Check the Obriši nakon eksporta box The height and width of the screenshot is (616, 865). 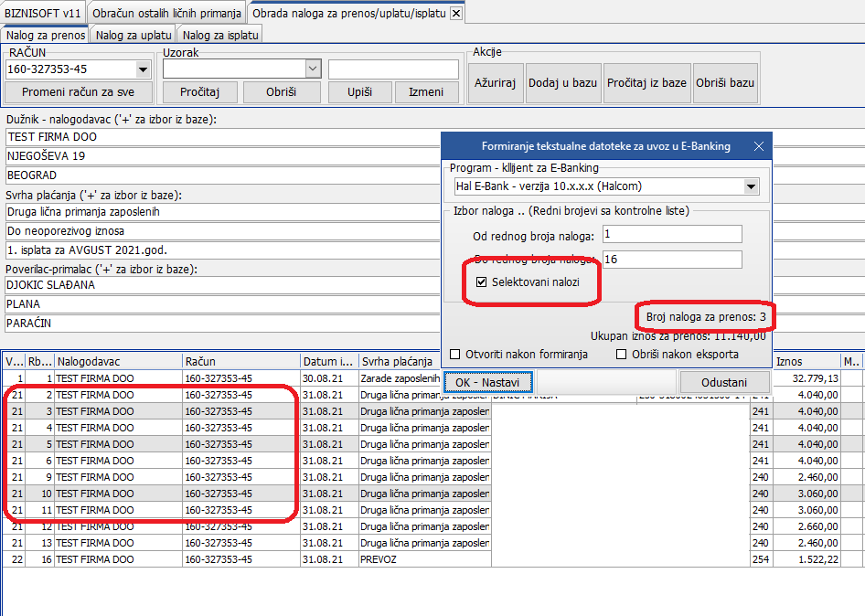[x=622, y=355]
